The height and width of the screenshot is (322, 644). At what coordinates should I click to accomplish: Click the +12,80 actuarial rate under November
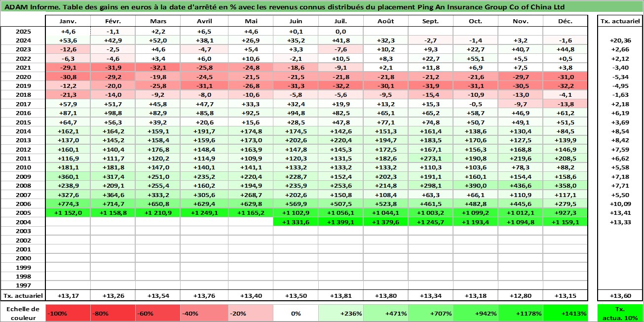[x=521, y=296]
